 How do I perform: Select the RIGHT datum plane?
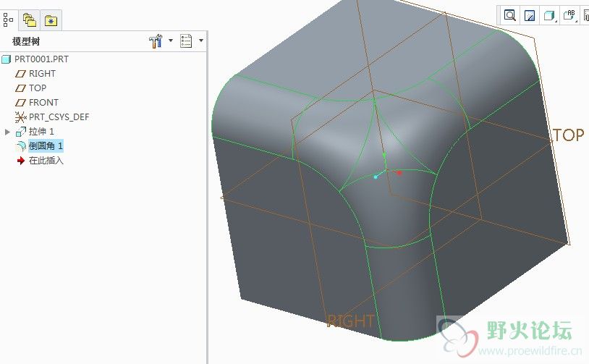[x=42, y=74]
